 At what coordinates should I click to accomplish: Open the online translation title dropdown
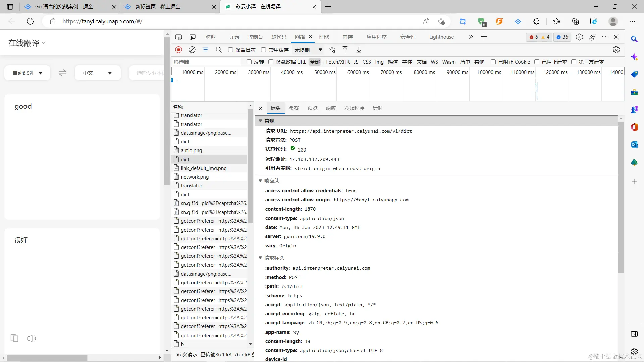point(27,43)
